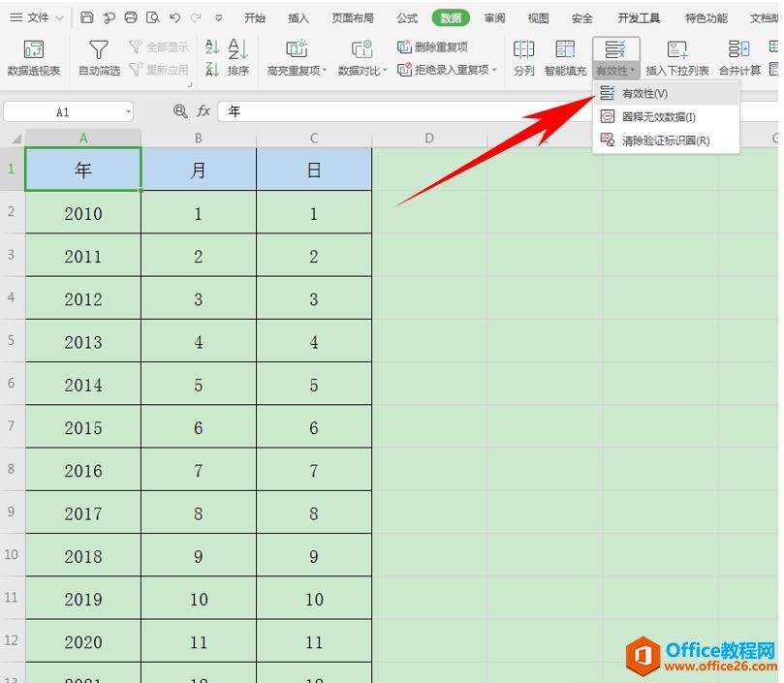This screenshot has height=683, width=784.
Task: Open the 有效性 validity dropdown arrow
Action: (x=631, y=69)
